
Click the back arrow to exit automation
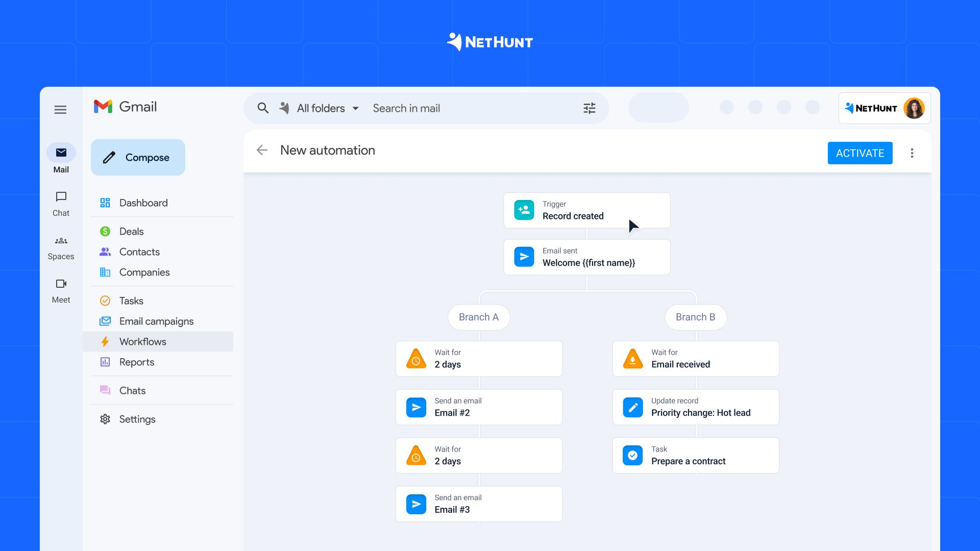[262, 149]
